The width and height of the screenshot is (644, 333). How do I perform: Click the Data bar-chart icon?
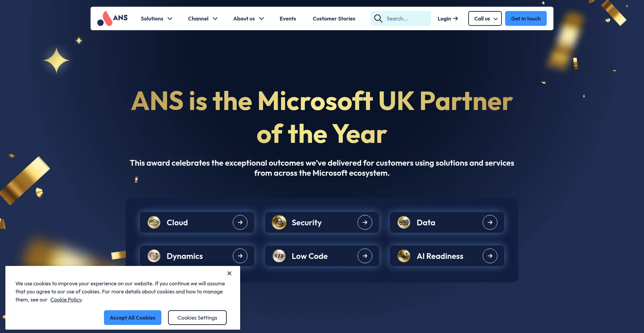click(404, 222)
